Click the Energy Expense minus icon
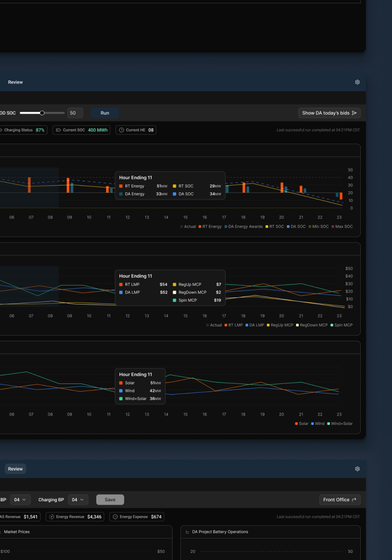Viewport: 392px width, 560px height. pyautogui.click(x=115, y=517)
